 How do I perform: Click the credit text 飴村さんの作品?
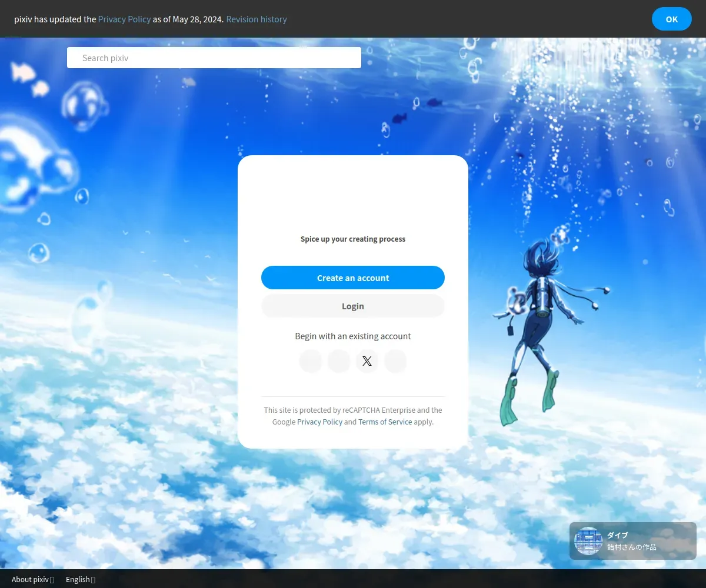[632, 547]
